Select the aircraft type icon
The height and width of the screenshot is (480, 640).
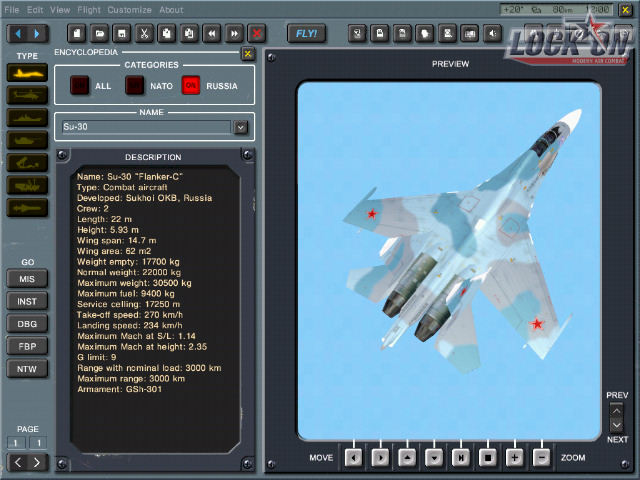click(26, 72)
